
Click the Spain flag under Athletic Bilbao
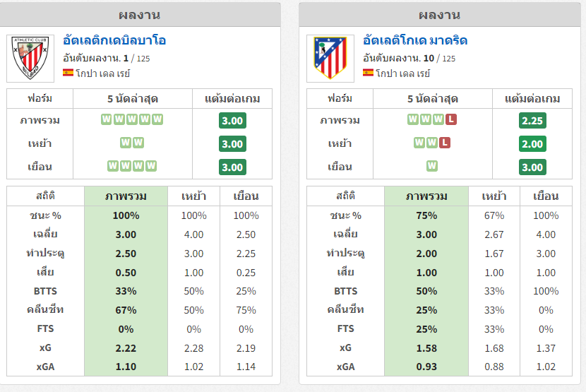(x=68, y=73)
